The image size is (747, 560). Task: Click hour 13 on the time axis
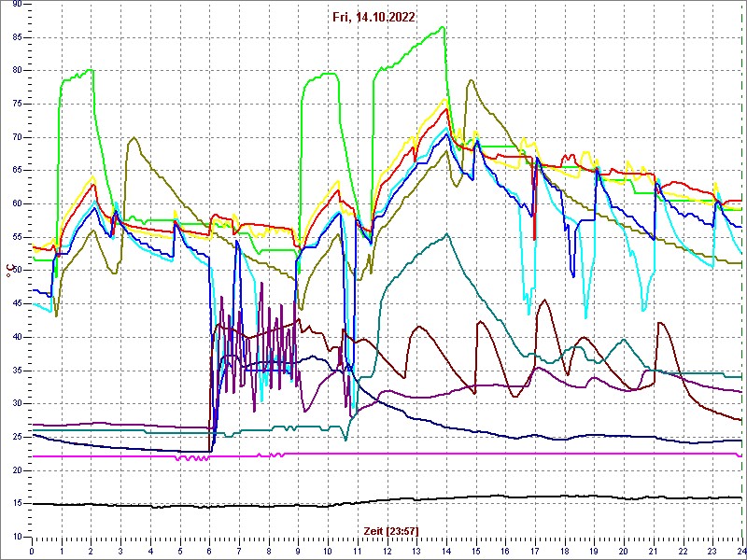point(416,551)
